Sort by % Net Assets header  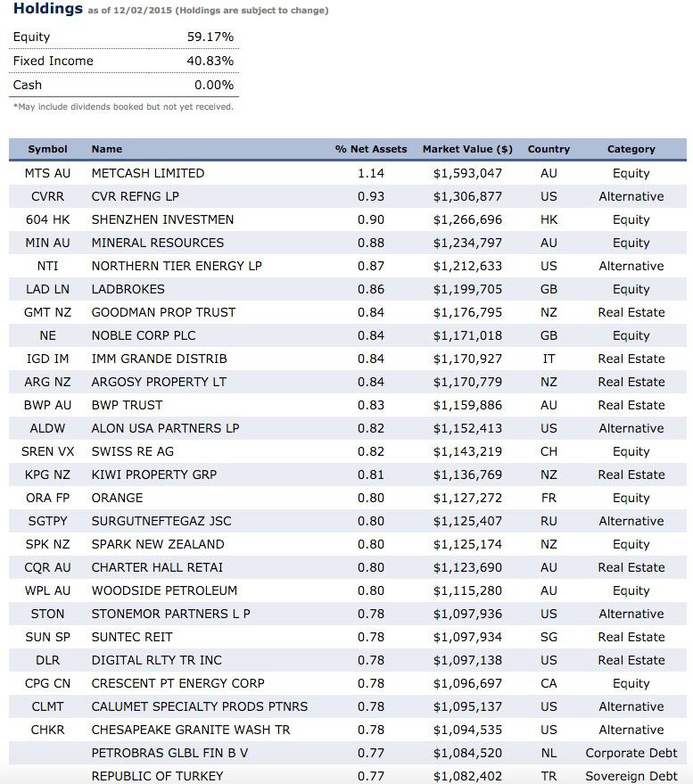pyautogui.click(x=371, y=149)
